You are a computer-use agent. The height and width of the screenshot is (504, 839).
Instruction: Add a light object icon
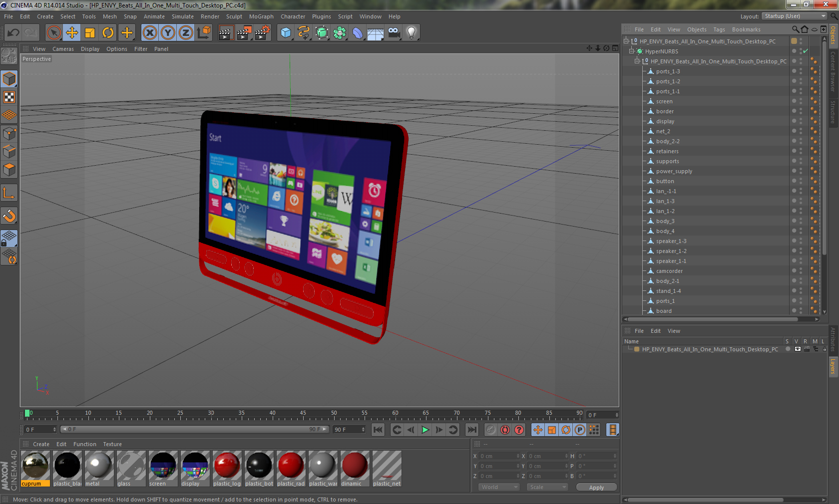point(412,33)
